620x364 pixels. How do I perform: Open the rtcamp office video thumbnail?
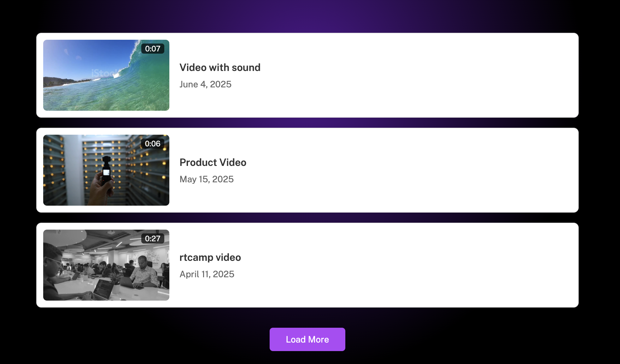tap(106, 265)
